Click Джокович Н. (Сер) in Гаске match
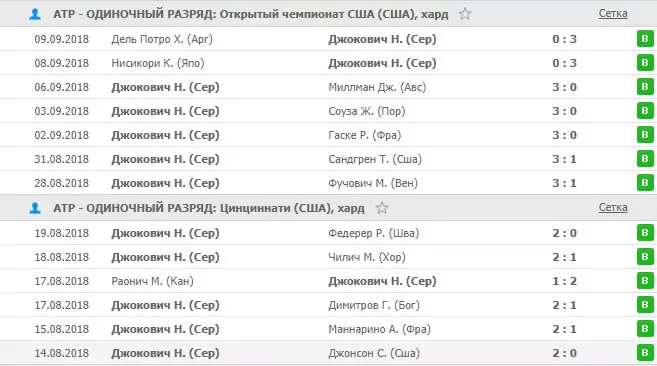This screenshot has height=366, width=657. [x=165, y=135]
